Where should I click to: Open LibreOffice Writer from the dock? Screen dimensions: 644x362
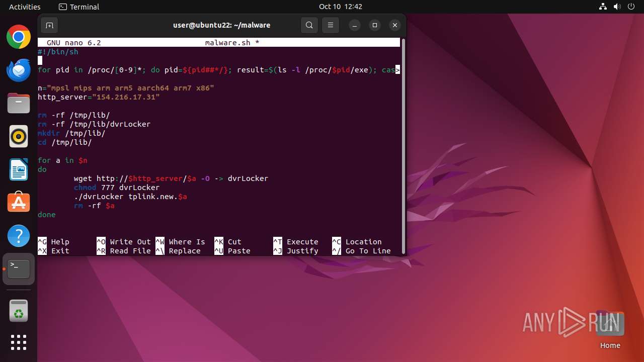[x=19, y=169]
